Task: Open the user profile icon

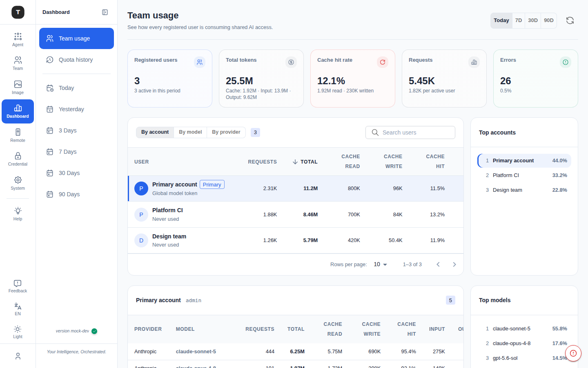Action: (x=18, y=356)
